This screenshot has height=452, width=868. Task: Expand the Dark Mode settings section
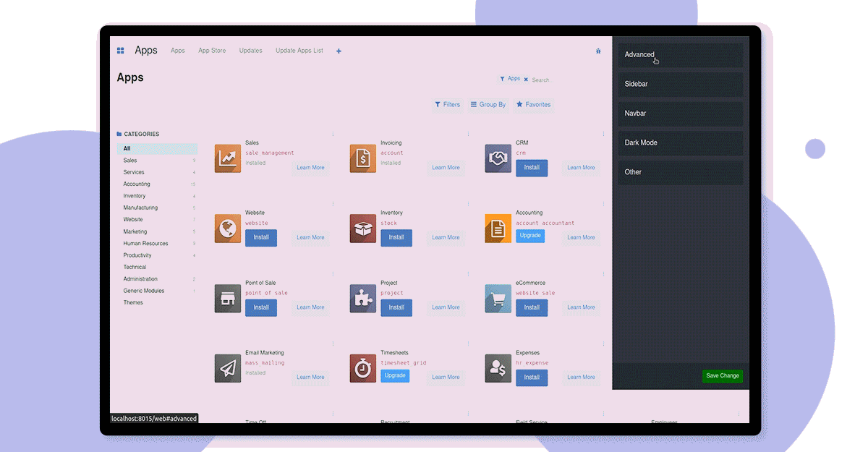(680, 142)
